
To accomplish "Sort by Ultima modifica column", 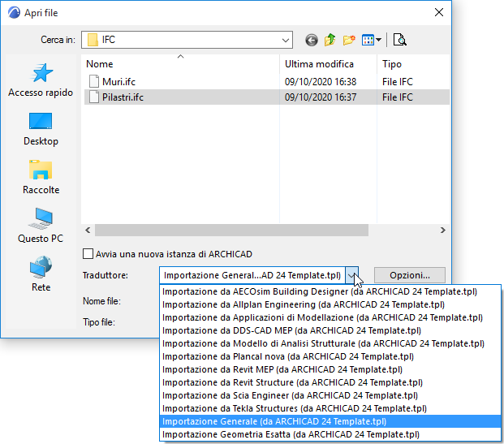I will [x=328, y=63].
